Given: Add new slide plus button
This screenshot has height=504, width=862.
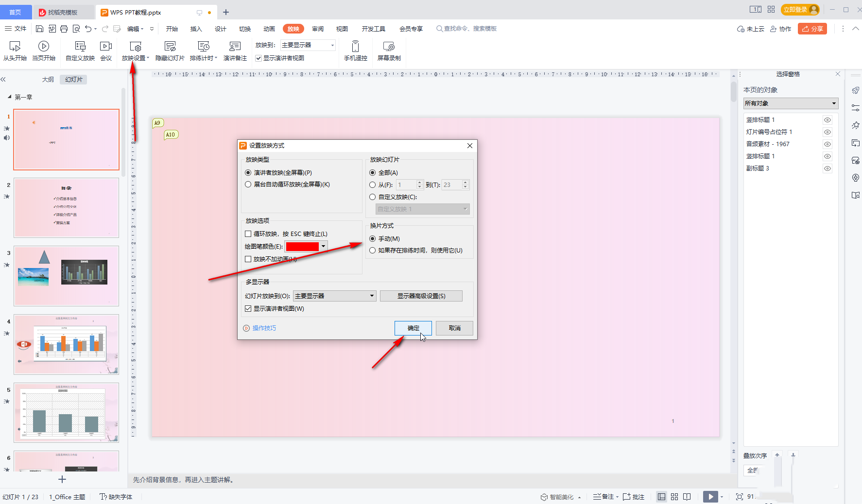Looking at the screenshot, I should coord(62,479).
